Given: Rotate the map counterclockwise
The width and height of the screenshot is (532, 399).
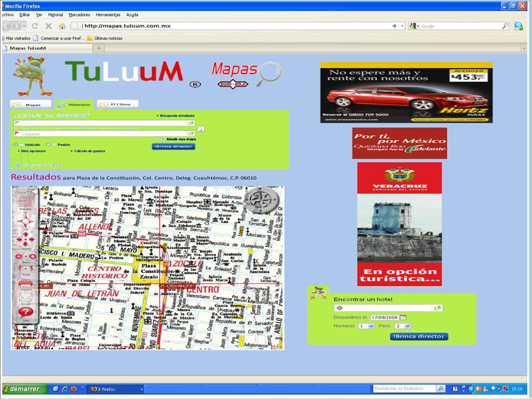Looking at the screenshot, I should [x=21, y=269].
